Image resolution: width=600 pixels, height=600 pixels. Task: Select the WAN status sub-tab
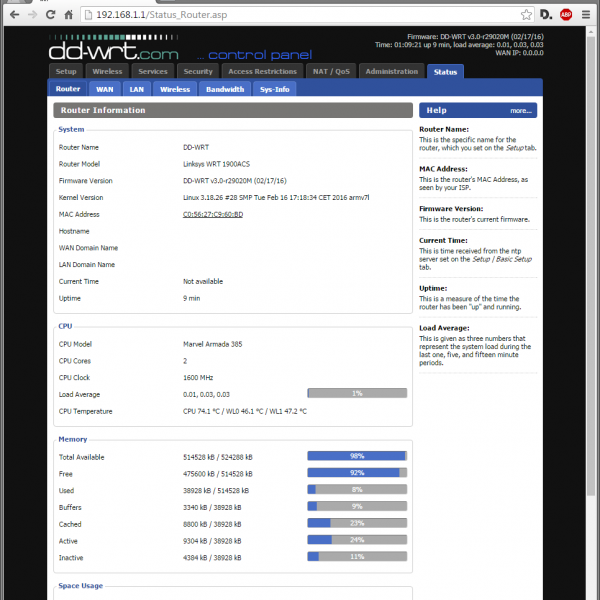[x=104, y=89]
